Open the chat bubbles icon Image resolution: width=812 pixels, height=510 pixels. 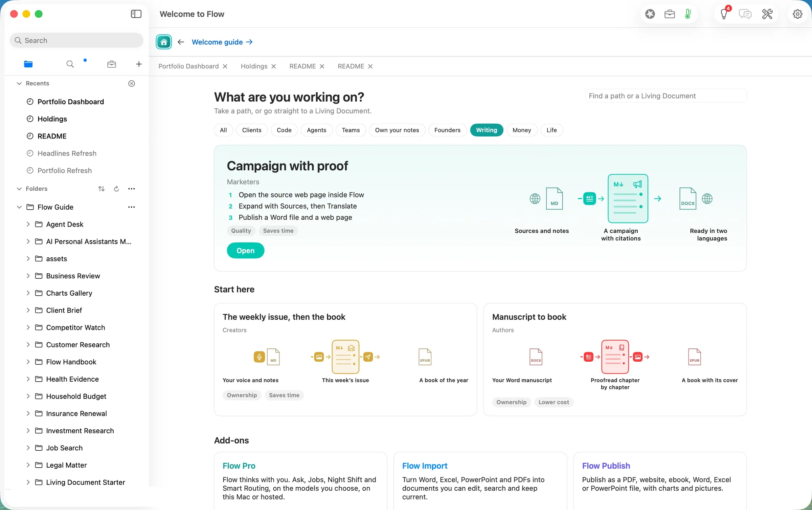(745, 14)
